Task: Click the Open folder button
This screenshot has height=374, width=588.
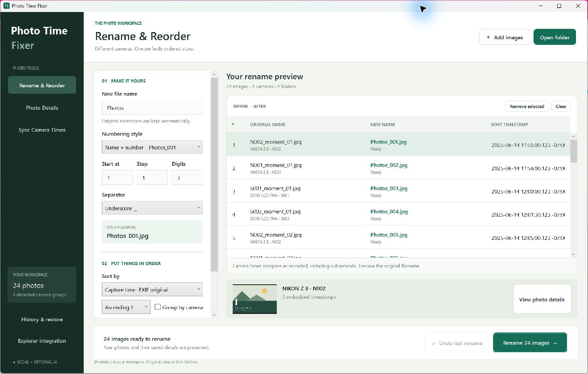Action: (555, 37)
